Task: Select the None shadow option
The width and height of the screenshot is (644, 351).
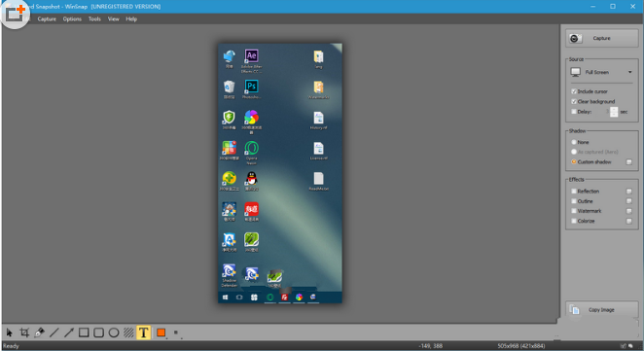Action: click(x=574, y=142)
